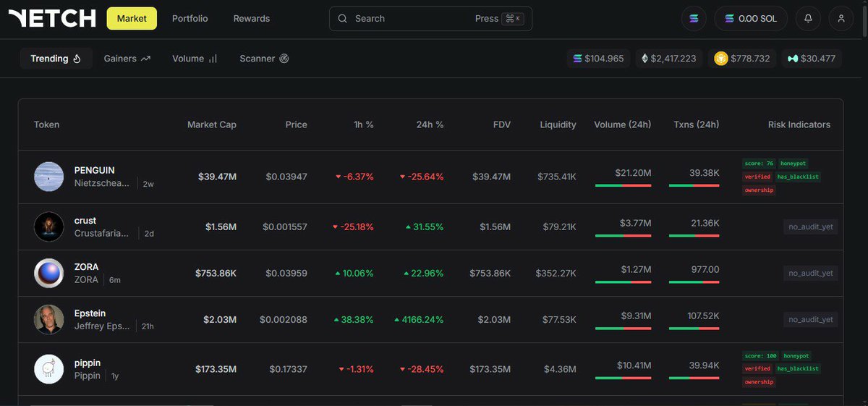Click the Epstein no_audit_yet badge
Viewport: 868px width, 406px height.
point(811,319)
